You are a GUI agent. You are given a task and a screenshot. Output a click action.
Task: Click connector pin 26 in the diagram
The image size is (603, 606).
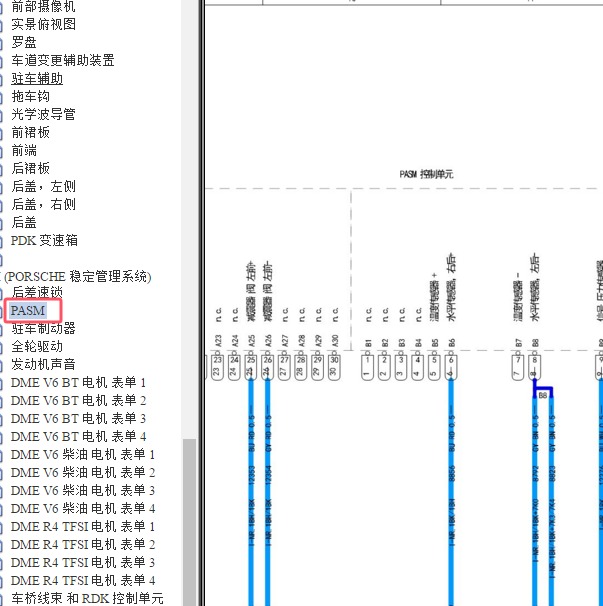click(267, 368)
